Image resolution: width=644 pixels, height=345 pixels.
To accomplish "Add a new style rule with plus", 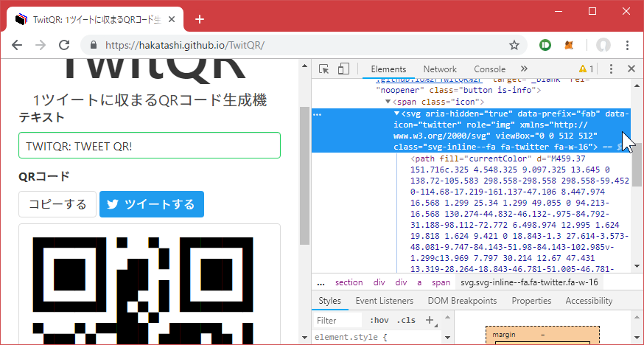I will coord(429,320).
